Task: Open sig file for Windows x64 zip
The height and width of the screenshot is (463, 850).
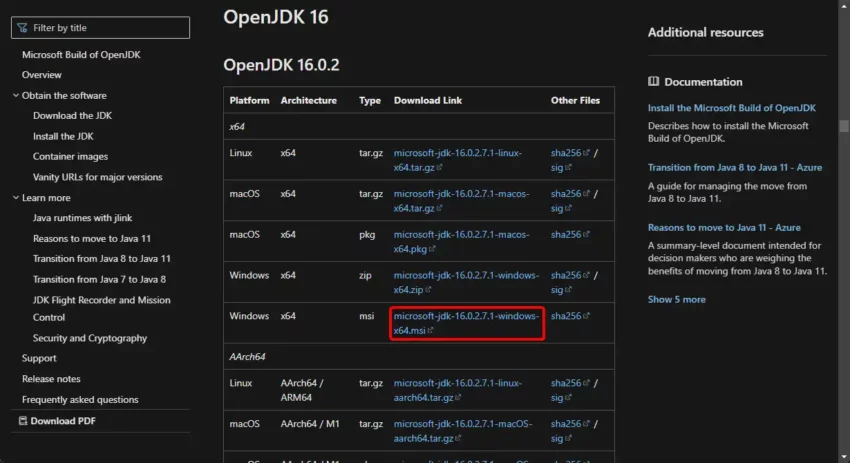Action: coord(561,290)
